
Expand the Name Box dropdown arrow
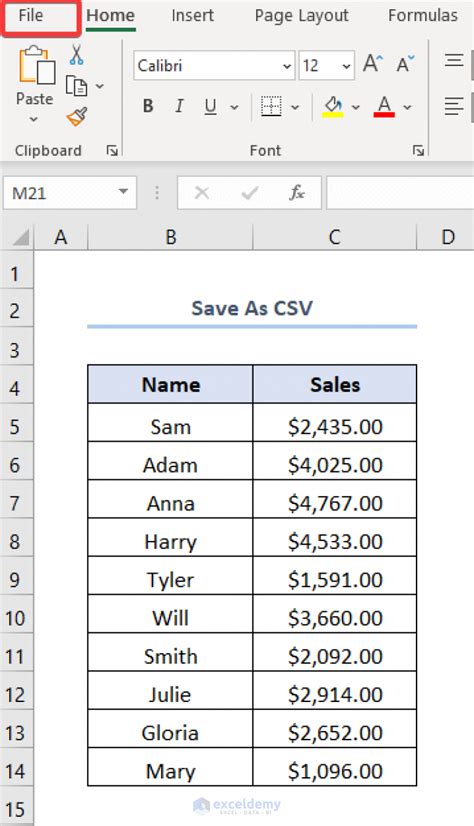click(123, 191)
